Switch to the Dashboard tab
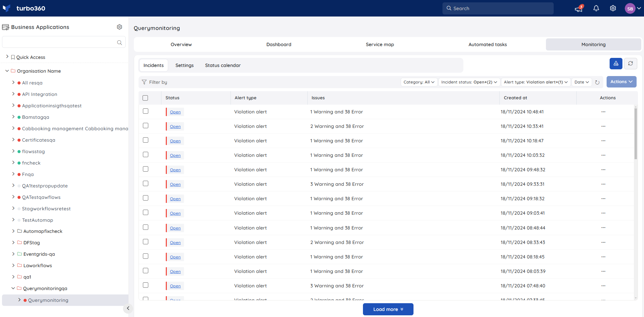Viewport: 644px width, 317px height. tap(279, 44)
